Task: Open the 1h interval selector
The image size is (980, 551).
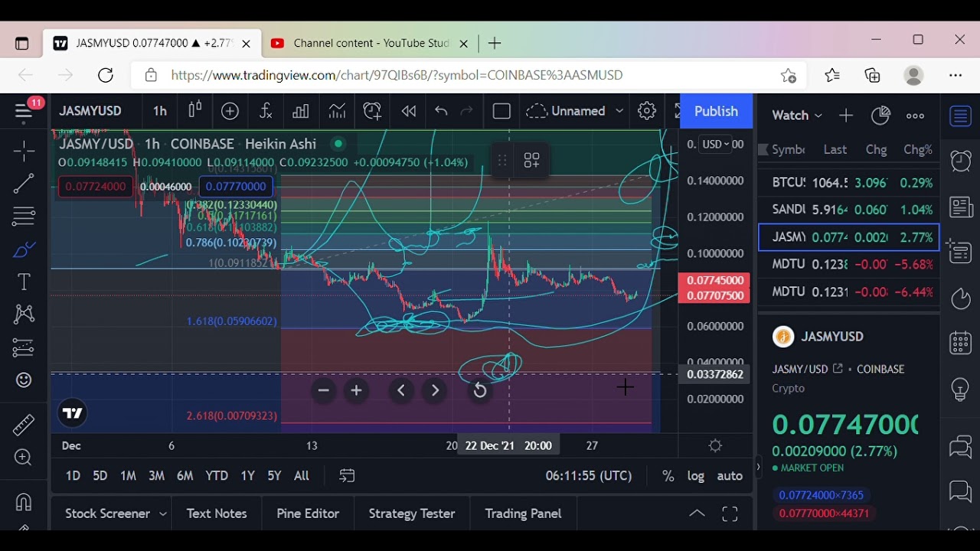Action: (x=160, y=112)
